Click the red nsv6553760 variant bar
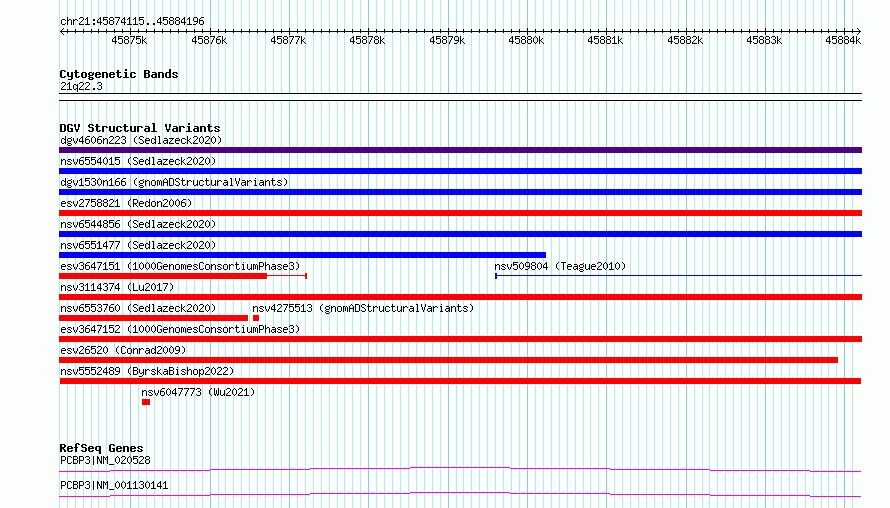Image resolution: width=890 pixels, height=508 pixels. 153,318
